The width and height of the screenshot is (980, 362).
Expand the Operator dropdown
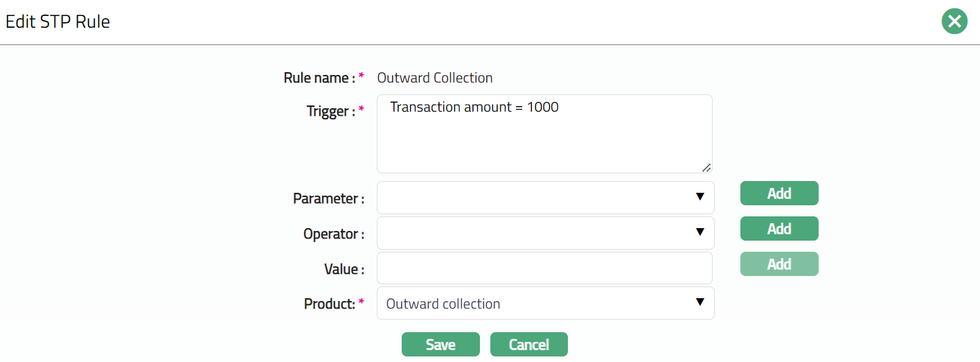click(545, 233)
